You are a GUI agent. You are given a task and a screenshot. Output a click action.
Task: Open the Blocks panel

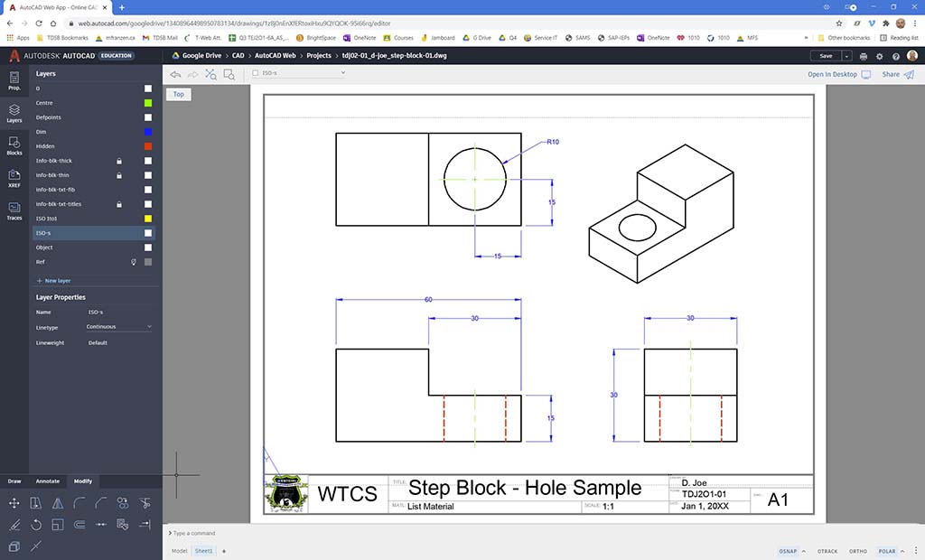coord(14,145)
